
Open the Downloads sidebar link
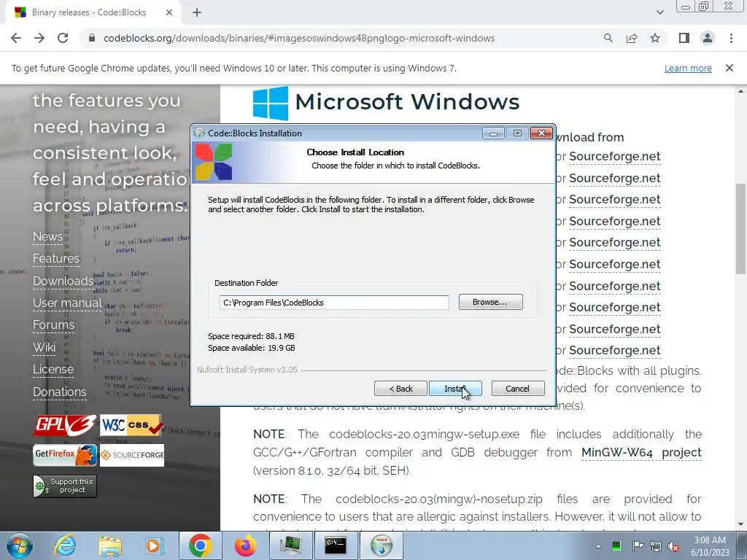point(63,281)
